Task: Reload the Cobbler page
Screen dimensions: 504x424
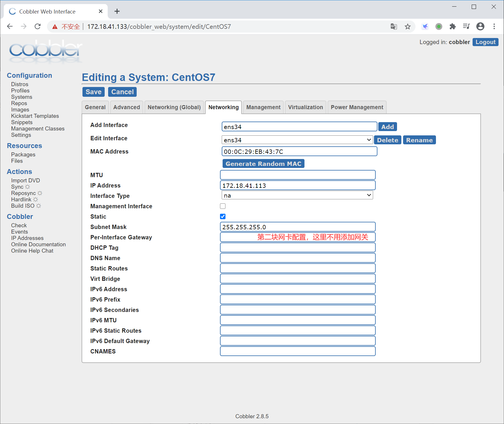Action: click(x=37, y=26)
